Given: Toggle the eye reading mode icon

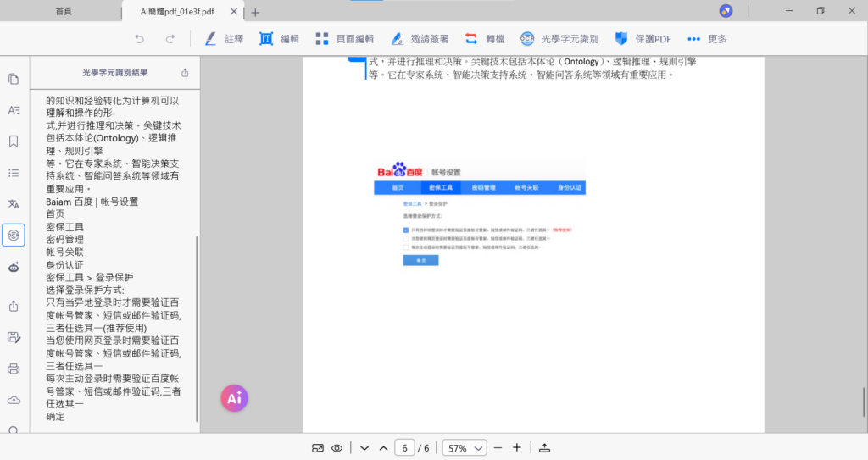Looking at the screenshot, I should (x=337, y=448).
